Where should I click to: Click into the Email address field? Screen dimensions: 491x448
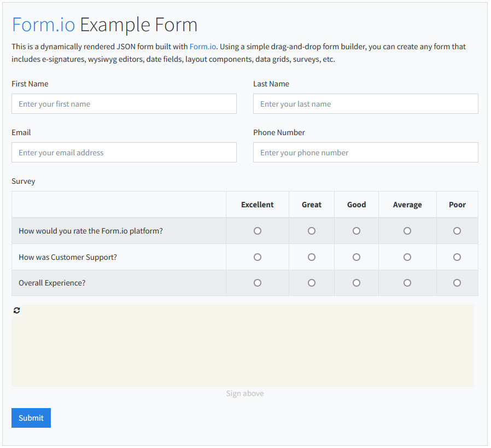(x=124, y=152)
